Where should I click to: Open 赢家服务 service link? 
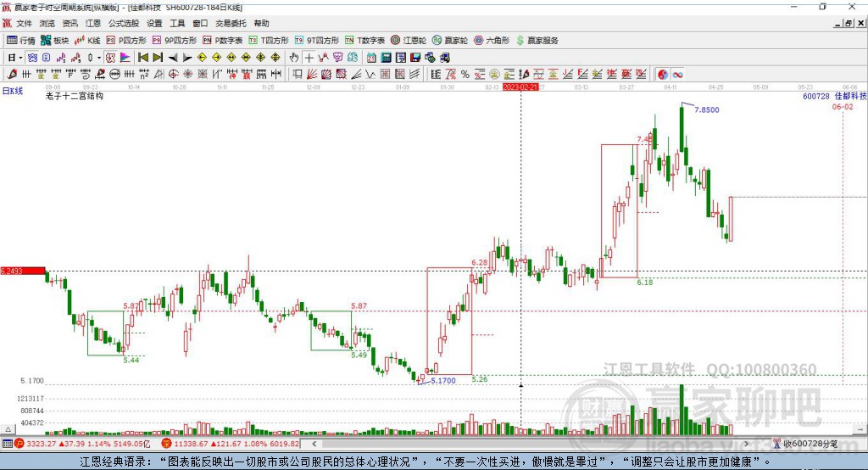pos(537,41)
